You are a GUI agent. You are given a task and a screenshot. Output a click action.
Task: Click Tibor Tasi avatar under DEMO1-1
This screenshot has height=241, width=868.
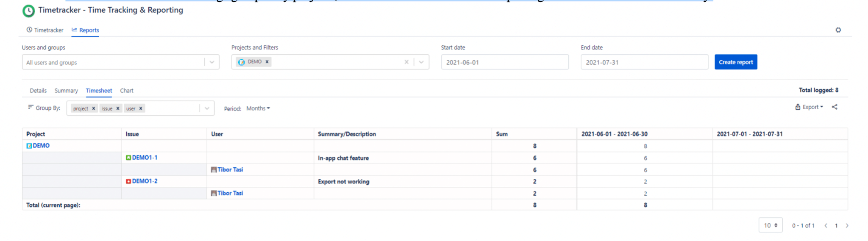[214, 170]
